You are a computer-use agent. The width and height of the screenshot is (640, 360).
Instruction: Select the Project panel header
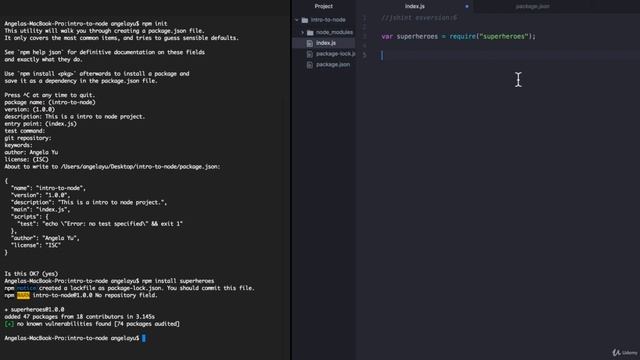coord(324,6)
